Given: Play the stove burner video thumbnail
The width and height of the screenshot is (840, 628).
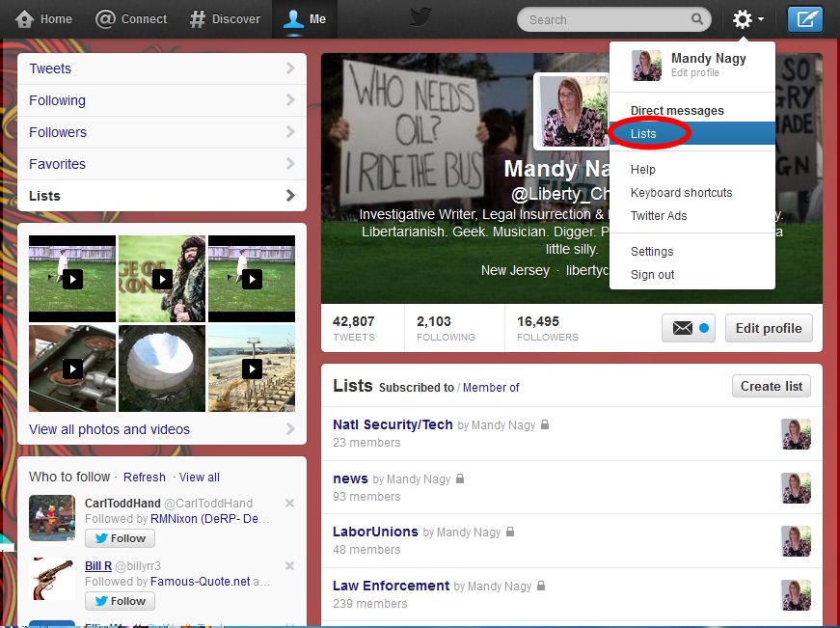Looking at the screenshot, I should [x=72, y=369].
